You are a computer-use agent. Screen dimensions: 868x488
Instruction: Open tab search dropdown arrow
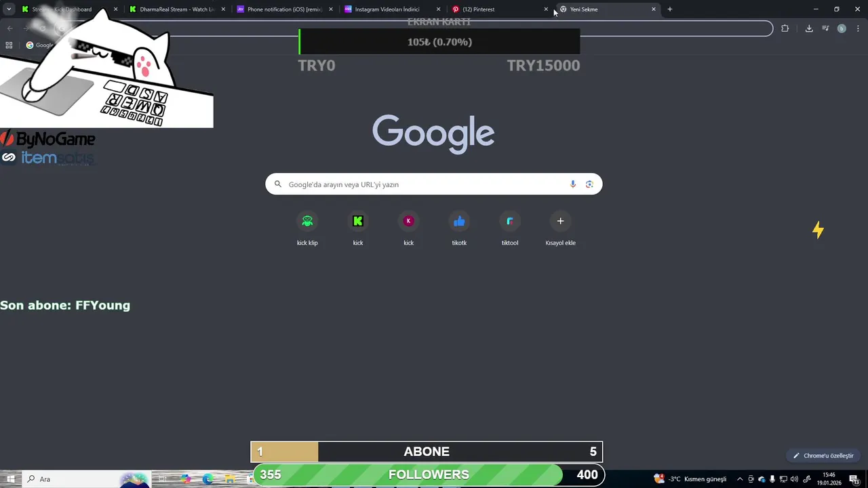(8, 9)
